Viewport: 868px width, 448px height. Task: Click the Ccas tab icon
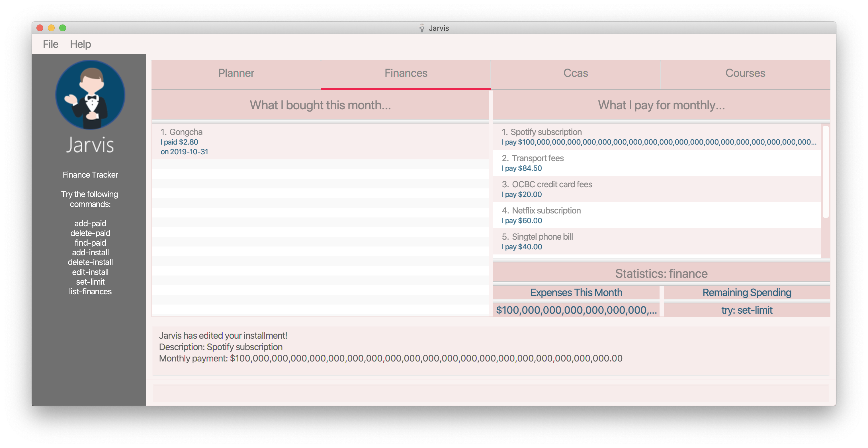tap(576, 73)
